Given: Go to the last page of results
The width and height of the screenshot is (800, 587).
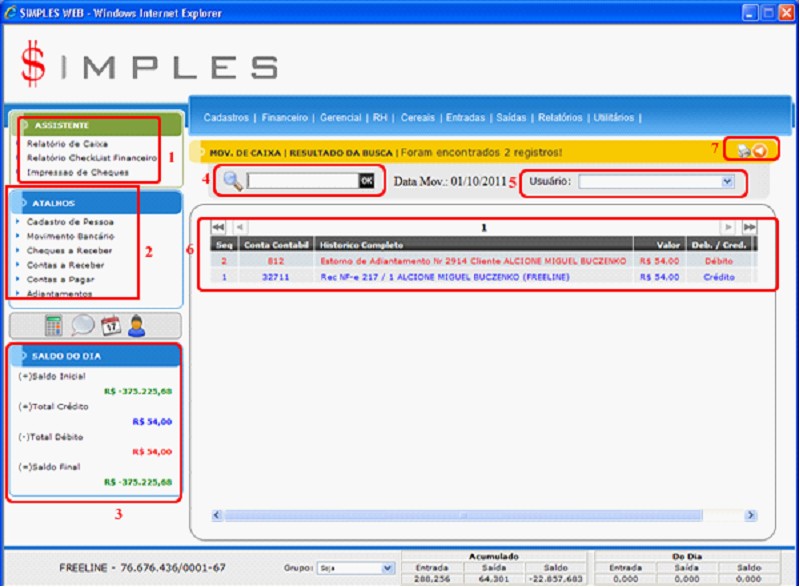Looking at the screenshot, I should click(x=749, y=227).
